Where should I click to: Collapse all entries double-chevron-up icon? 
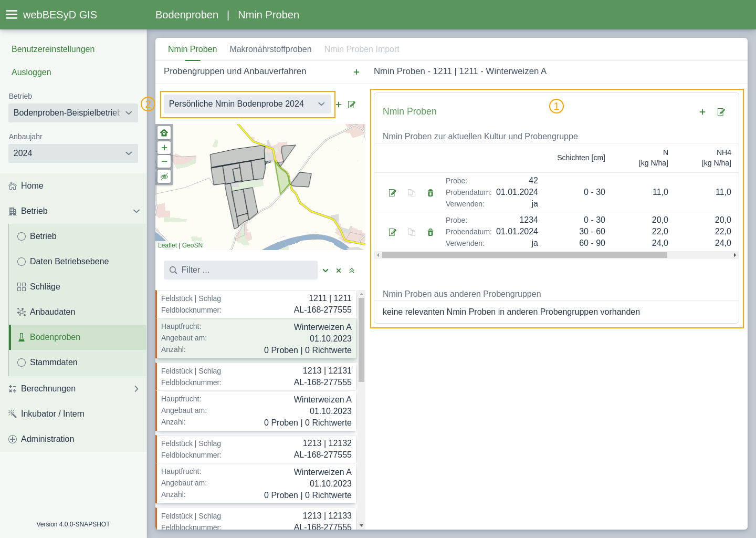pos(352,271)
